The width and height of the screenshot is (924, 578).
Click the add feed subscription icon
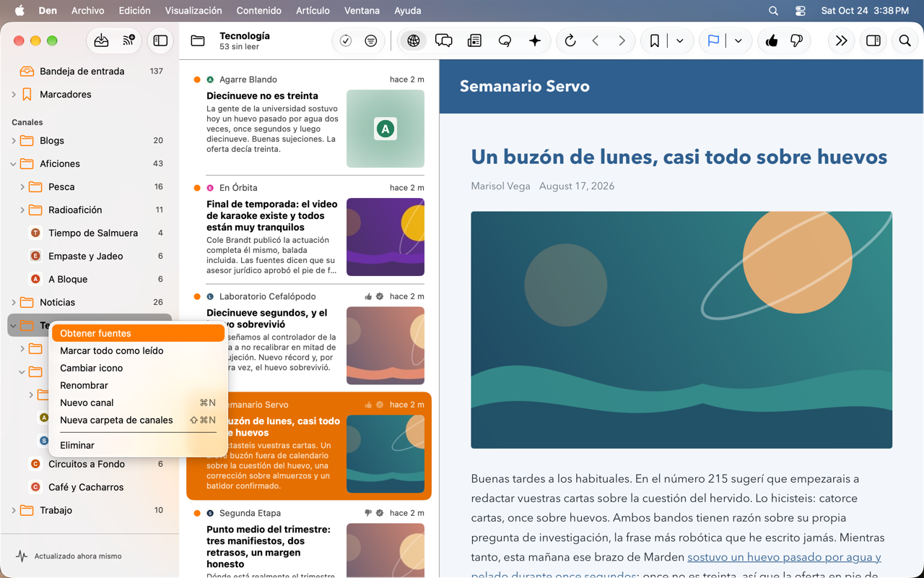129,40
